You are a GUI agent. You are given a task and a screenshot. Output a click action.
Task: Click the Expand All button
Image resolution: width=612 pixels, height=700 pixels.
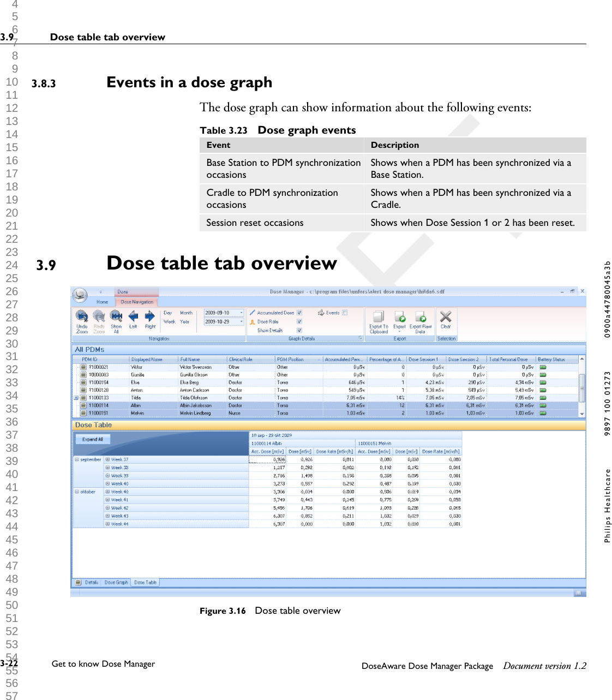(x=92, y=439)
